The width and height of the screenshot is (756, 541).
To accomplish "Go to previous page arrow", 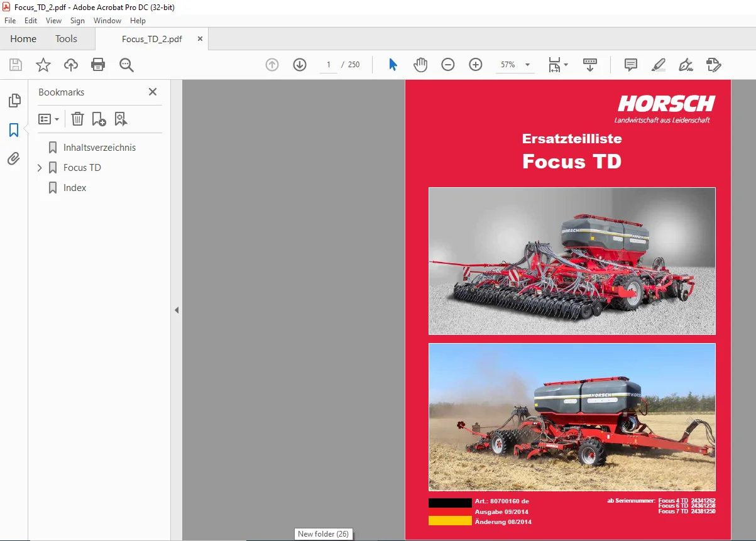I will click(x=272, y=65).
